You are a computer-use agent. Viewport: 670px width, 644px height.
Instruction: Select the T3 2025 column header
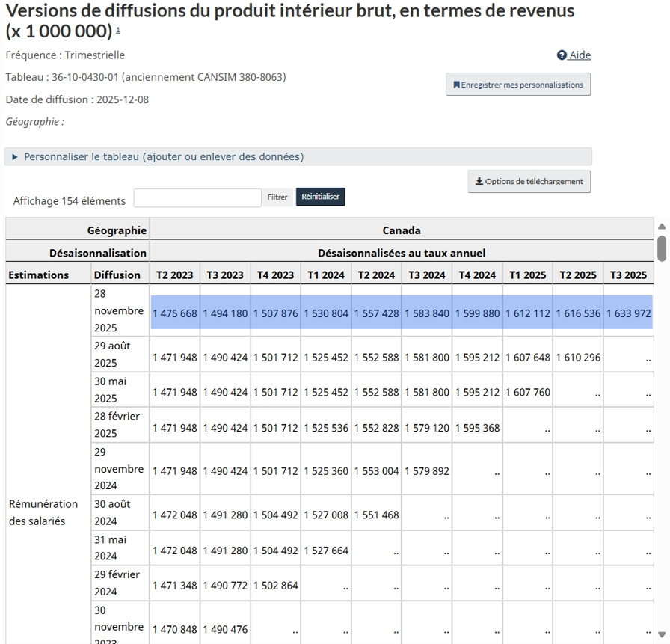coord(628,275)
